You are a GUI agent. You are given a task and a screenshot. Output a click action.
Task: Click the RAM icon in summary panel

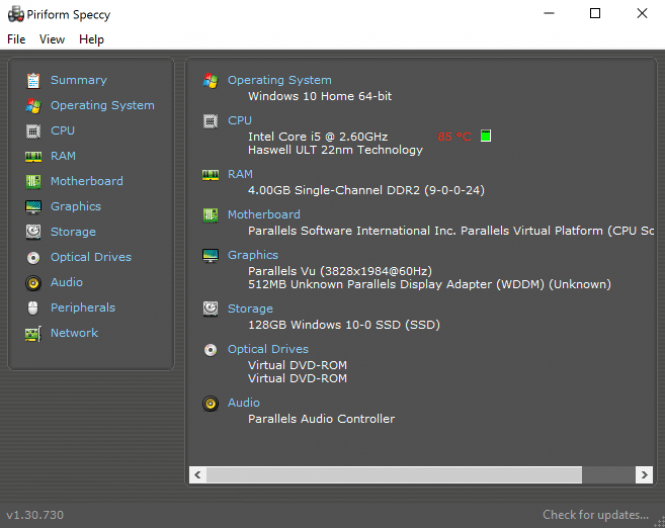pos(210,175)
